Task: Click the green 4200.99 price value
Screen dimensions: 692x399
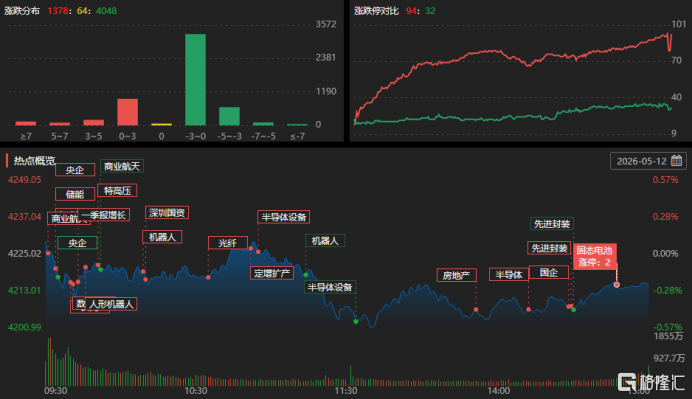Action: click(24, 327)
